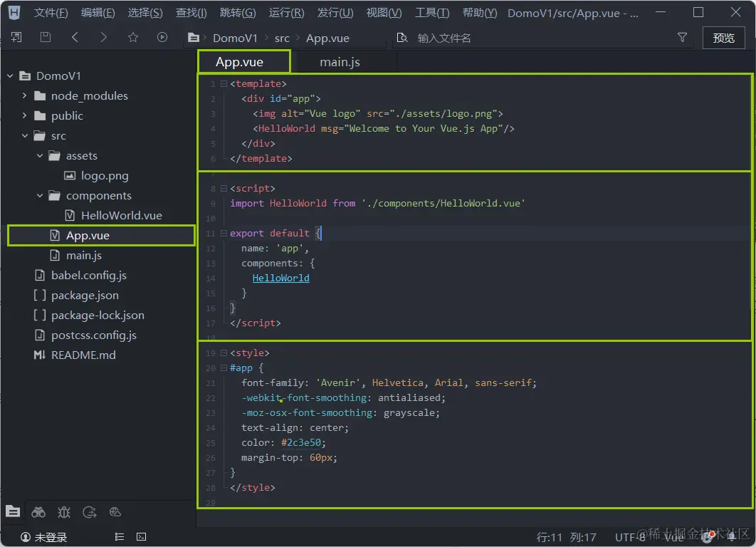The width and height of the screenshot is (756, 547).
Task: Open the 文件(F) menu
Action: pos(51,13)
